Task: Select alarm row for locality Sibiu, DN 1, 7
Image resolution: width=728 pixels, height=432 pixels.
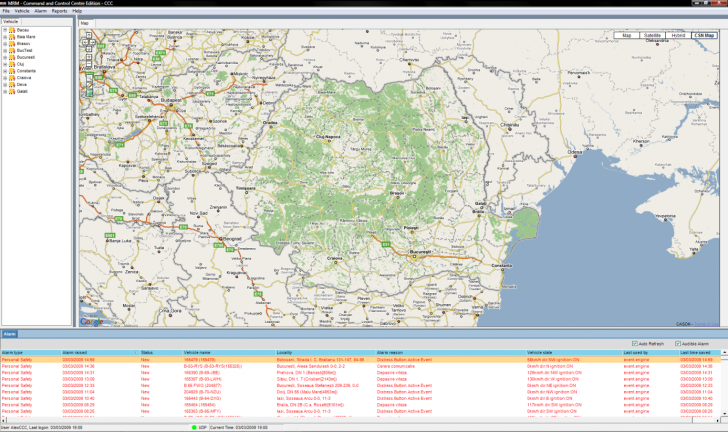Action: pos(361,379)
